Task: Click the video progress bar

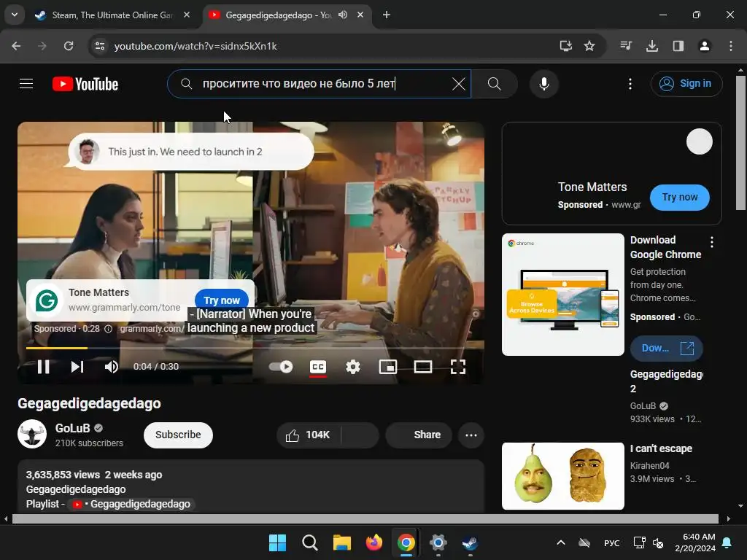Action: (251, 348)
